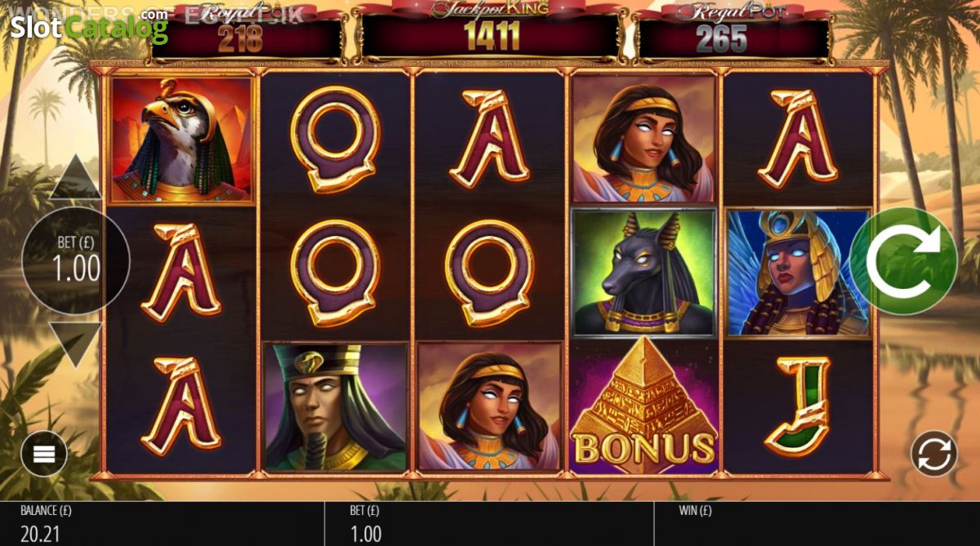Viewport: 980px width, 546px height.
Task: Click the Cleopatra symbol at top of fourth reel
Action: coord(644,140)
